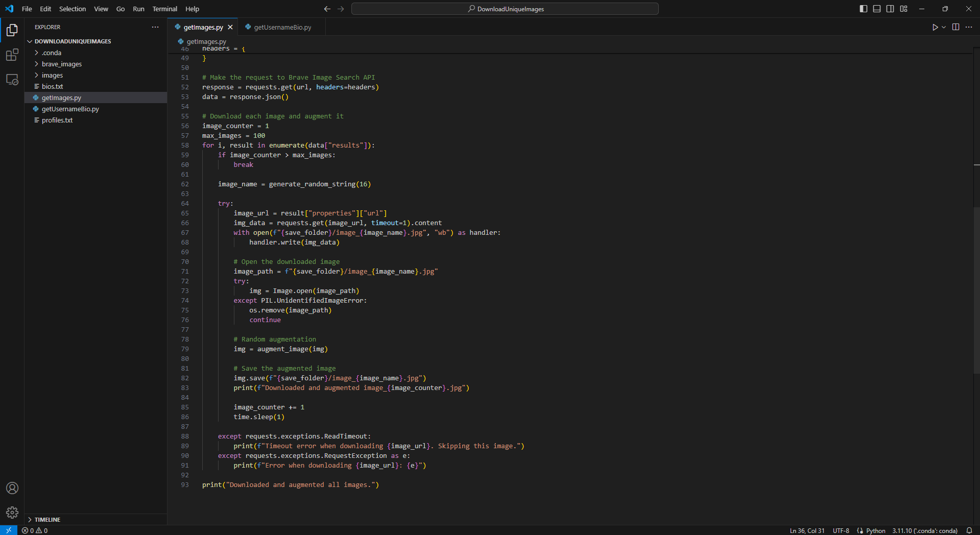The image size is (980, 535).
Task: Go back in navigation history
Action: click(x=327, y=9)
